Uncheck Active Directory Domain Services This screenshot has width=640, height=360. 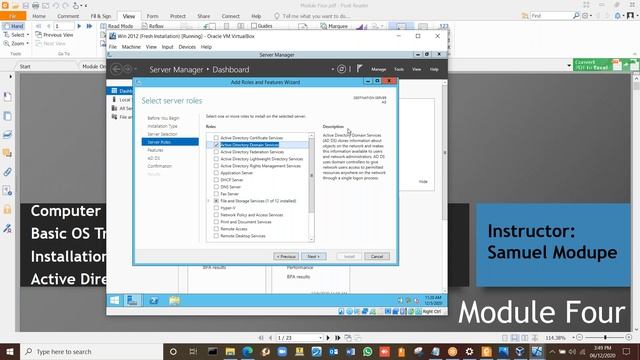[x=216, y=145]
